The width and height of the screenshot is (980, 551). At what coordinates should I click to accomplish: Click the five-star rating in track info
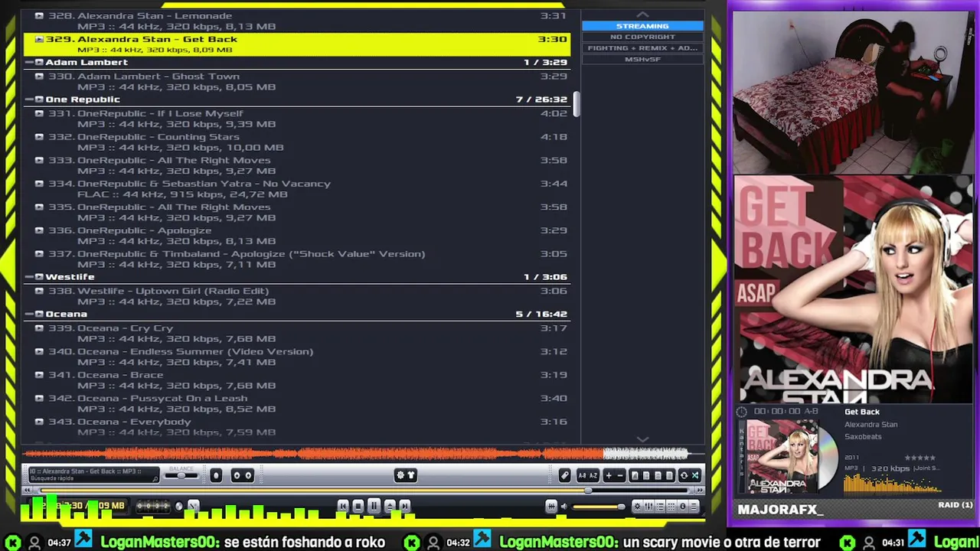point(920,458)
